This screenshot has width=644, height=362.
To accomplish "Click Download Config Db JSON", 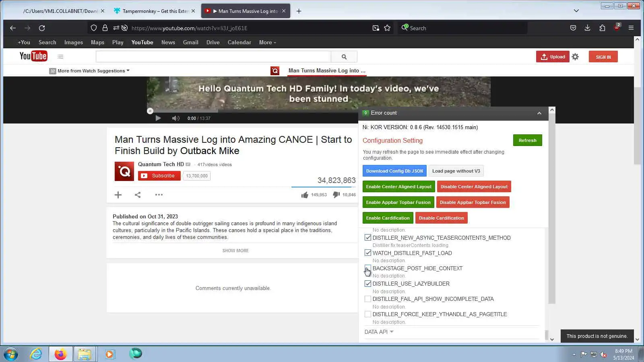I will pos(394,171).
